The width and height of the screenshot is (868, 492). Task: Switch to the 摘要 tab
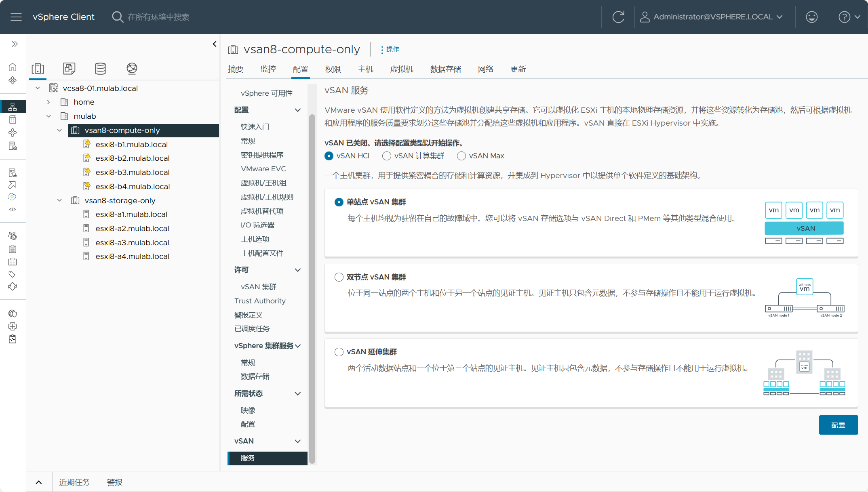tap(236, 69)
